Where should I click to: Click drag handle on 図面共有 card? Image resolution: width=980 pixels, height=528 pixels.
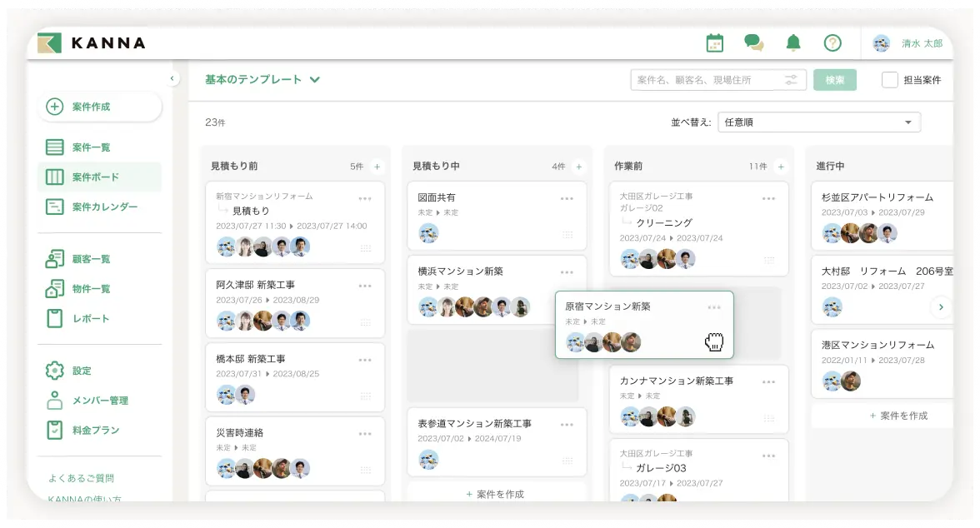coord(567,234)
